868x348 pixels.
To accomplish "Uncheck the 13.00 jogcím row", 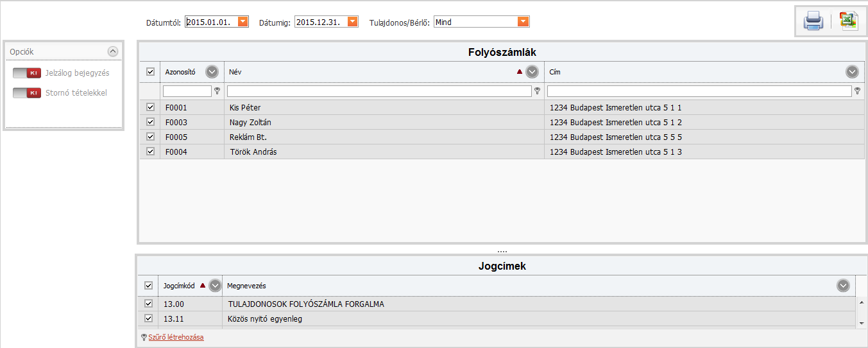I will point(148,304).
